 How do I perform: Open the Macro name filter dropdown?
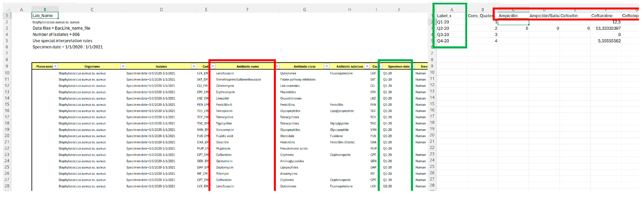click(55, 66)
